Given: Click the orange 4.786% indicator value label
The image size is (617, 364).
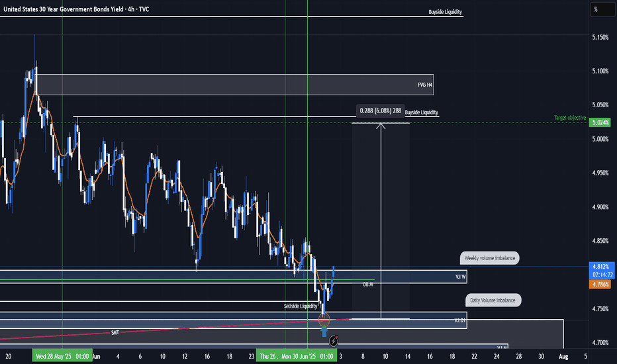Looking at the screenshot, I should tap(599, 285).
